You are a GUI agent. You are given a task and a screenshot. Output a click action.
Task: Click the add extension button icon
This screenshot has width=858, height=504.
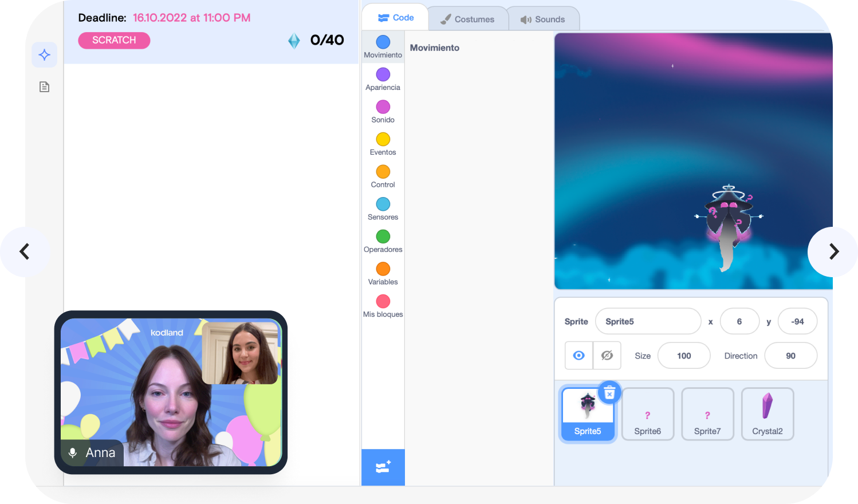point(383,467)
